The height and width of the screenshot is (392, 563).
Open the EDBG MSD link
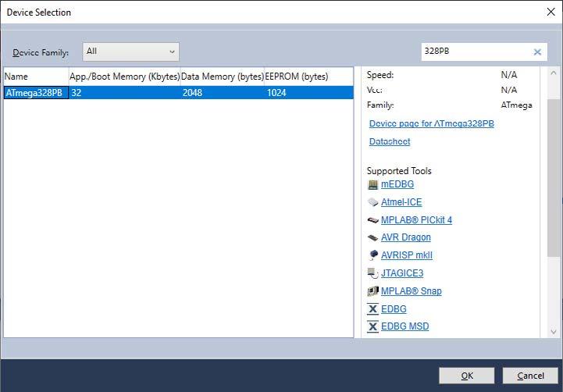pyautogui.click(x=404, y=326)
